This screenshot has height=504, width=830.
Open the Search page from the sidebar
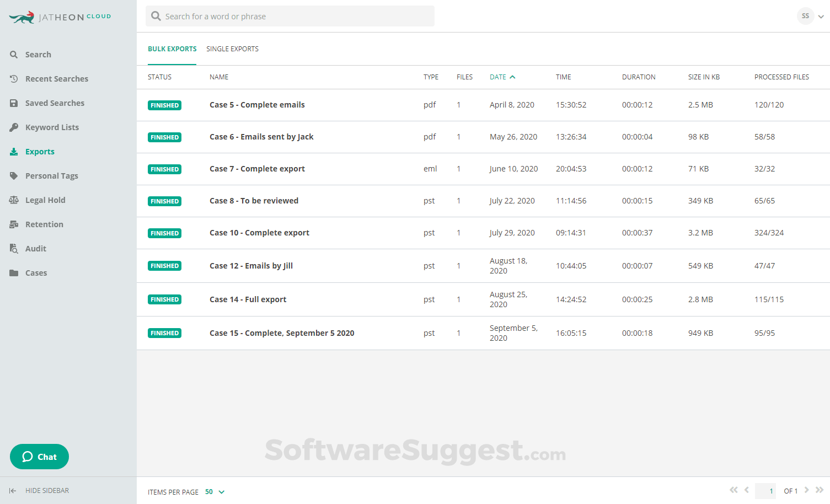click(x=39, y=54)
